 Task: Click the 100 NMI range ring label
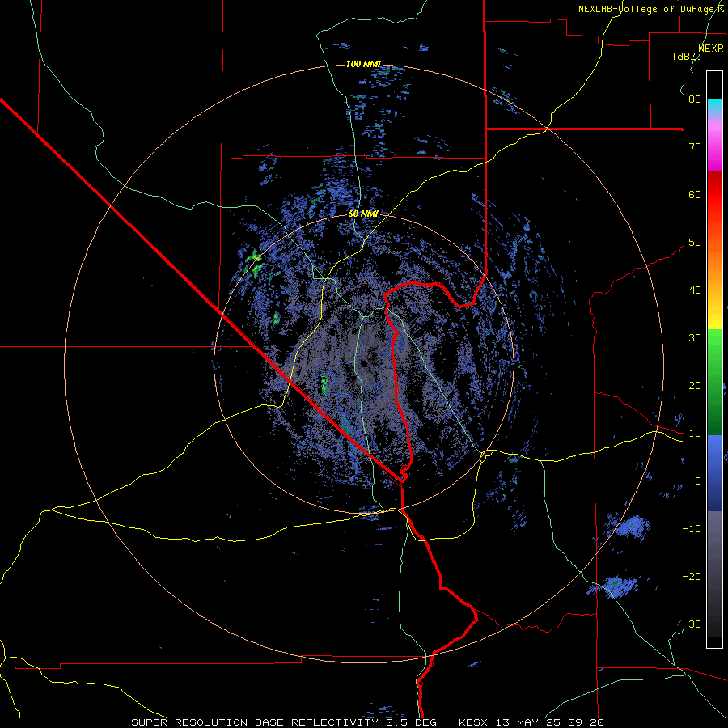[x=363, y=64]
